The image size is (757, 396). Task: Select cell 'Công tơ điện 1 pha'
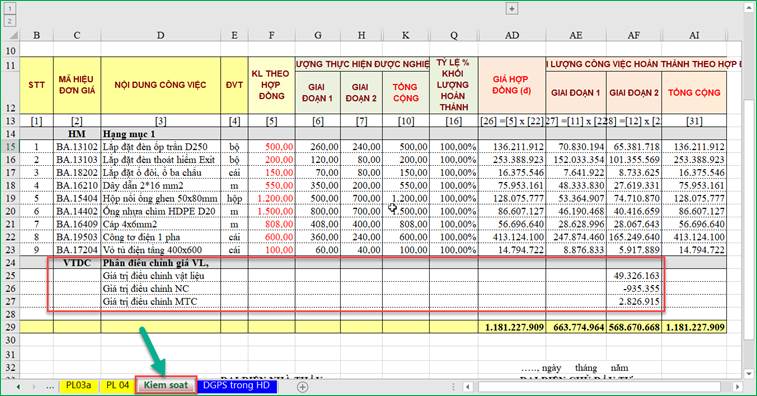[x=161, y=237]
